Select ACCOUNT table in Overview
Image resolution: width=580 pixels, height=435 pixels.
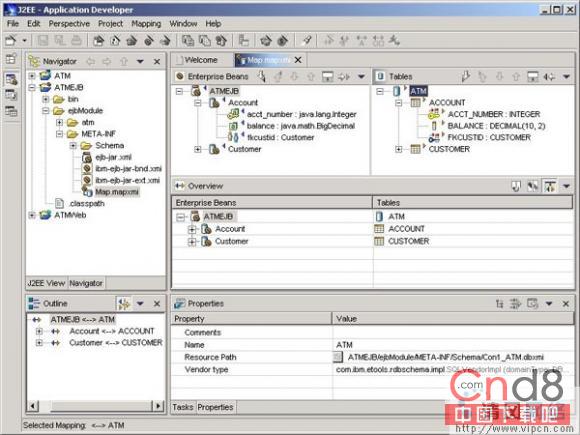(x=406, y=229)
